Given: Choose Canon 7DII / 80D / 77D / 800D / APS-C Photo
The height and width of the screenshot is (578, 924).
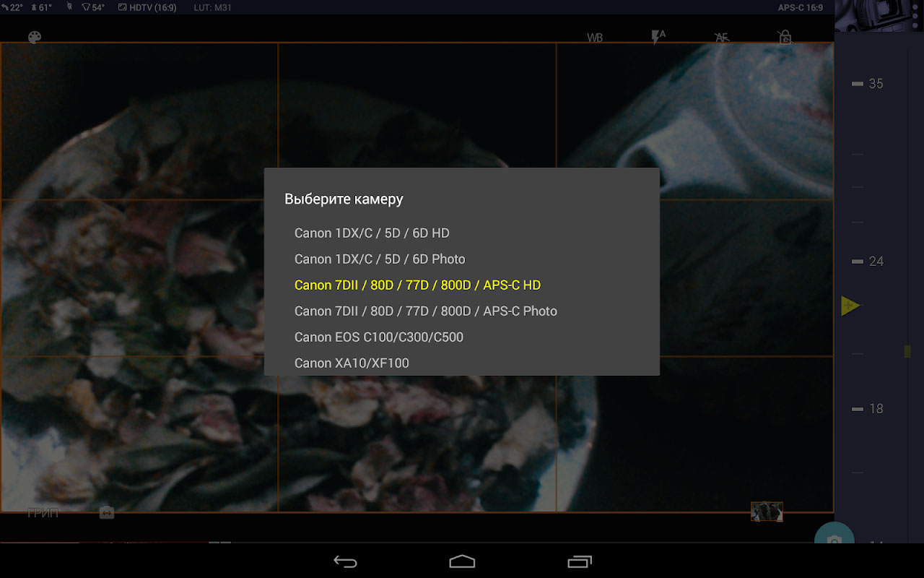Looking at the screenshot, I should click(x=461, y=311).
